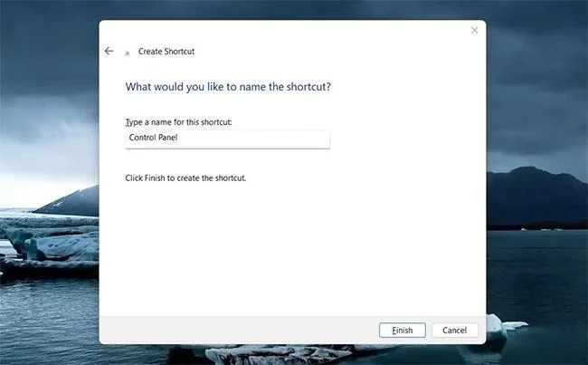Click 'What would you like to name the shortcut?' heading
Image resolution: width=588 pixels, height=365 pixels.
[x=228, y=87]
